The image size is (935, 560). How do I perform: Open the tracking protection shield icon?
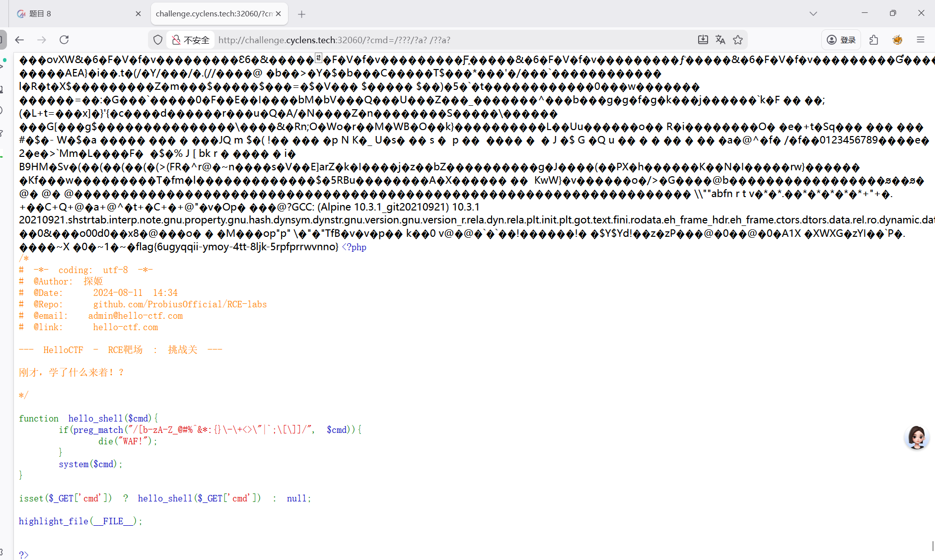(158, 40)
